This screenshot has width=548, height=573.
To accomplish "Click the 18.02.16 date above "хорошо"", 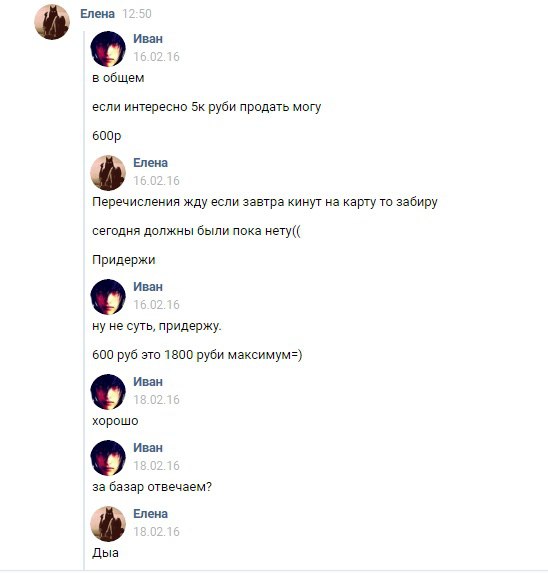I will (x=156, y=399).
